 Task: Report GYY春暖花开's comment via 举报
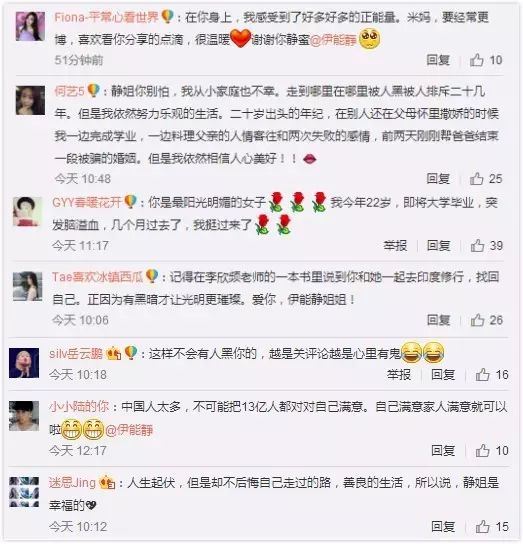(x=395, y=246)
